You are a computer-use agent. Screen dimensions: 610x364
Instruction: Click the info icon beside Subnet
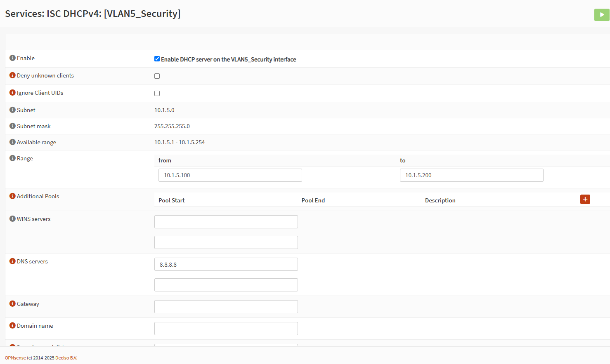click(12, 110)
